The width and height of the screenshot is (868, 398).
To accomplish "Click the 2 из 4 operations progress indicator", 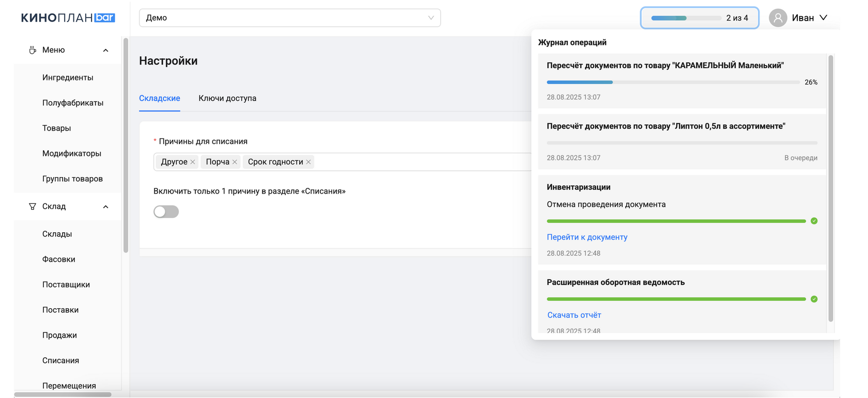I will [x=700, y=18].
